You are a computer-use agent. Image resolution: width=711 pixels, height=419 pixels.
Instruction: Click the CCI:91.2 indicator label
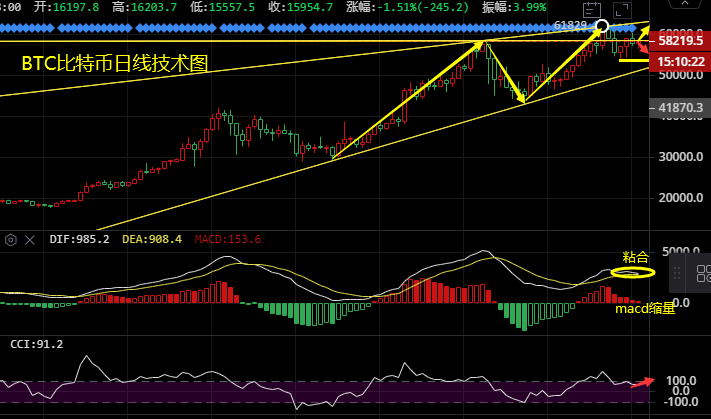click(x=36, y=344)
